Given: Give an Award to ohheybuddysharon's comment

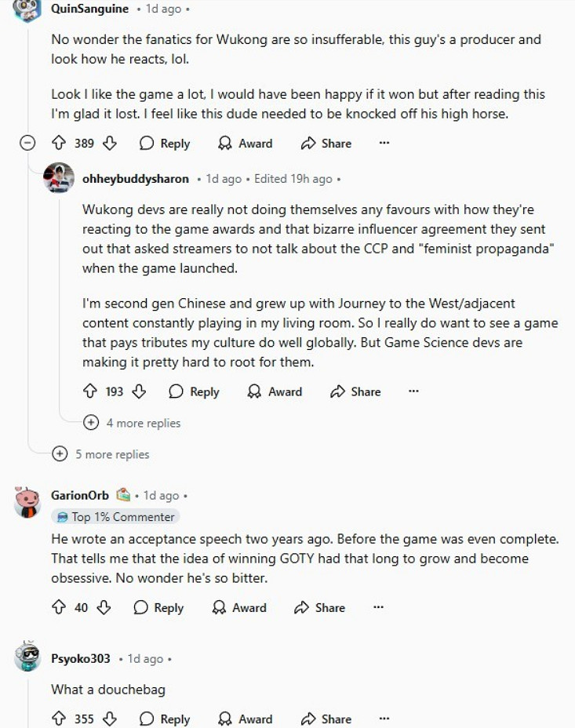Looking at the screenshot, I should [x=275, y=391].
